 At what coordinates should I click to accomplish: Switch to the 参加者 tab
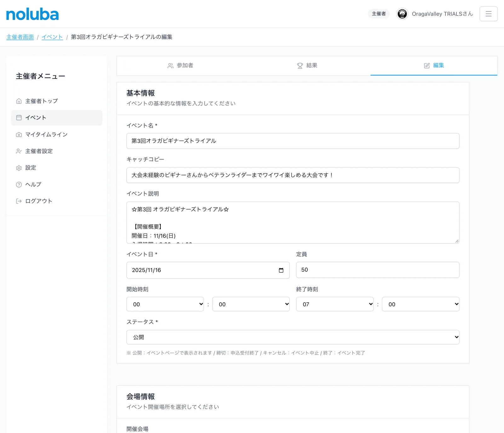tap(180, 66)
